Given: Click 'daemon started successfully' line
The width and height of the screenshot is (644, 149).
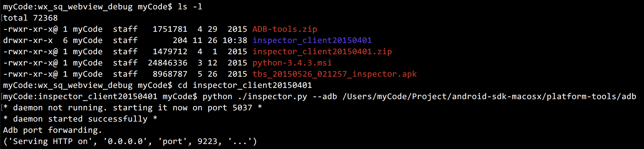Looking at the screenshot, I should coord(80,119).
